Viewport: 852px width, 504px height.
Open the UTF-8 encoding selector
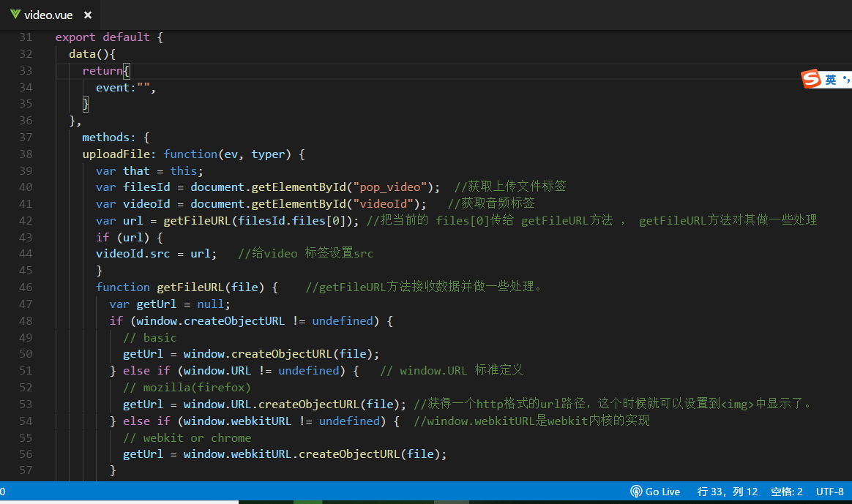829,492
